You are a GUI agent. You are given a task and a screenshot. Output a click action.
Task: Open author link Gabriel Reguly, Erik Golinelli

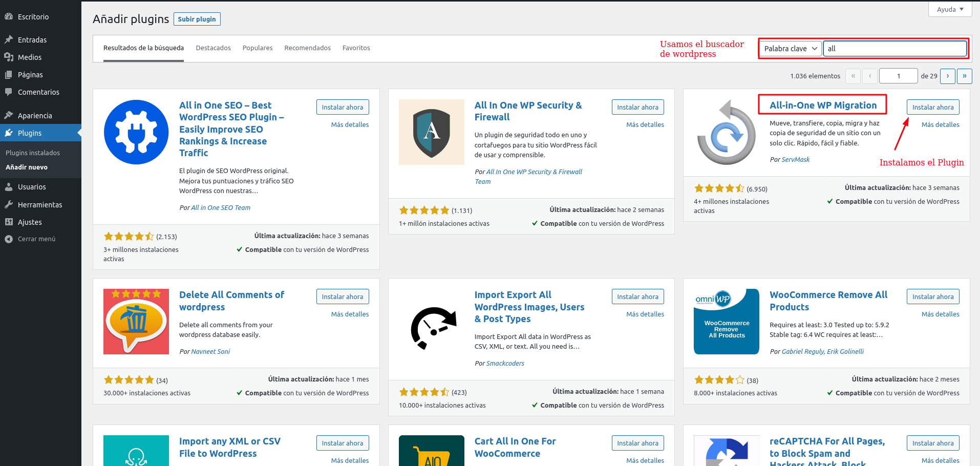pos(823,351)
